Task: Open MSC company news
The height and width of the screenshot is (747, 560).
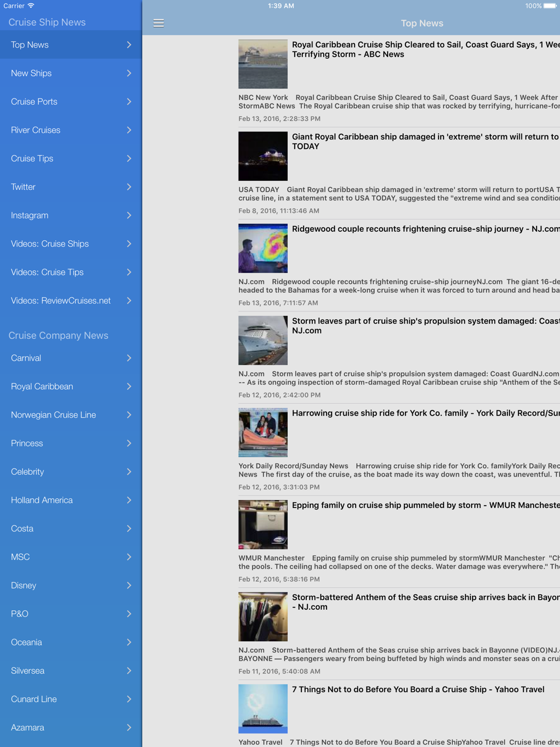Action: pyautogui.click(x=71, y=557)
